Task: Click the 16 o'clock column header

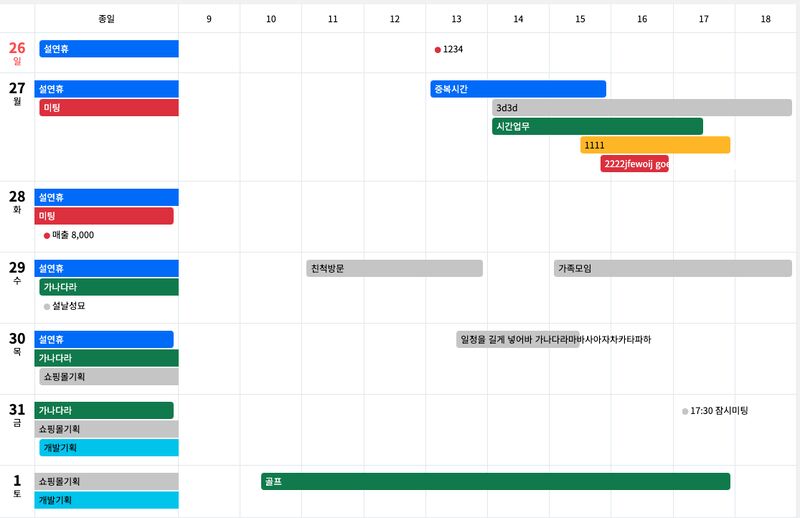Action: click(x=642, y=19)
